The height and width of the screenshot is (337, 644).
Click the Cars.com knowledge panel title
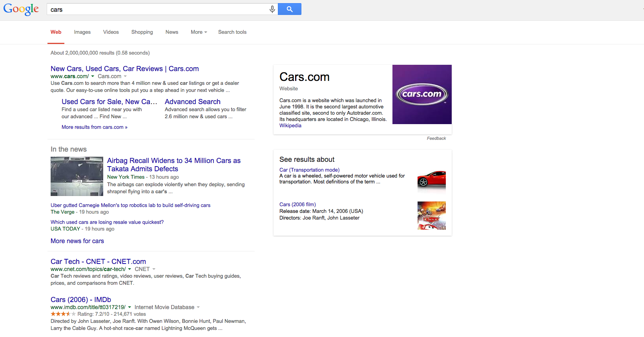[305, 77]
